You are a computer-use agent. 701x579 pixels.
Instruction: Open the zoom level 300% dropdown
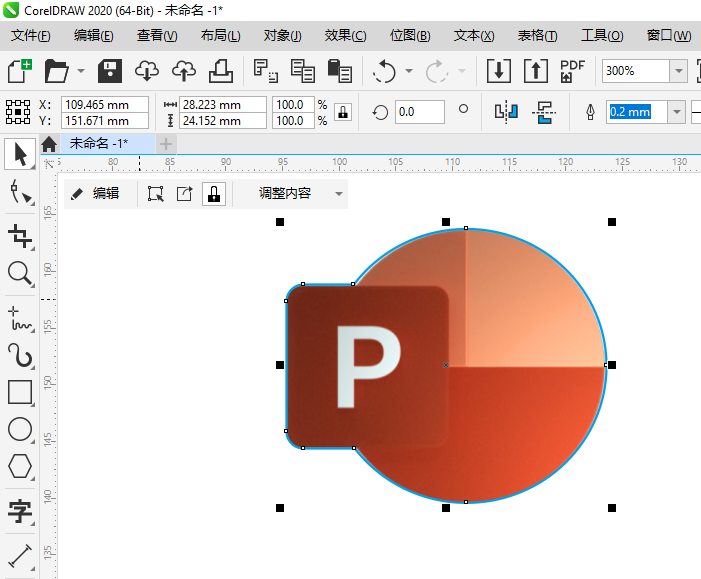click(x=679, y=71)
